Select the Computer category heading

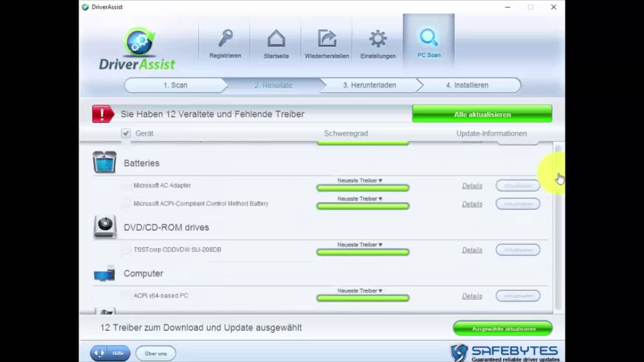pyautogui.click(x=143, y=274)
